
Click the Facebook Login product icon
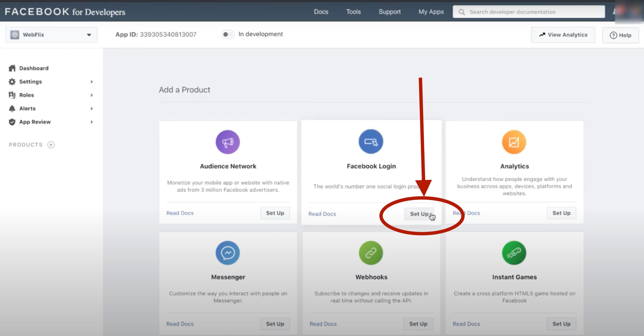pos(371,142)
